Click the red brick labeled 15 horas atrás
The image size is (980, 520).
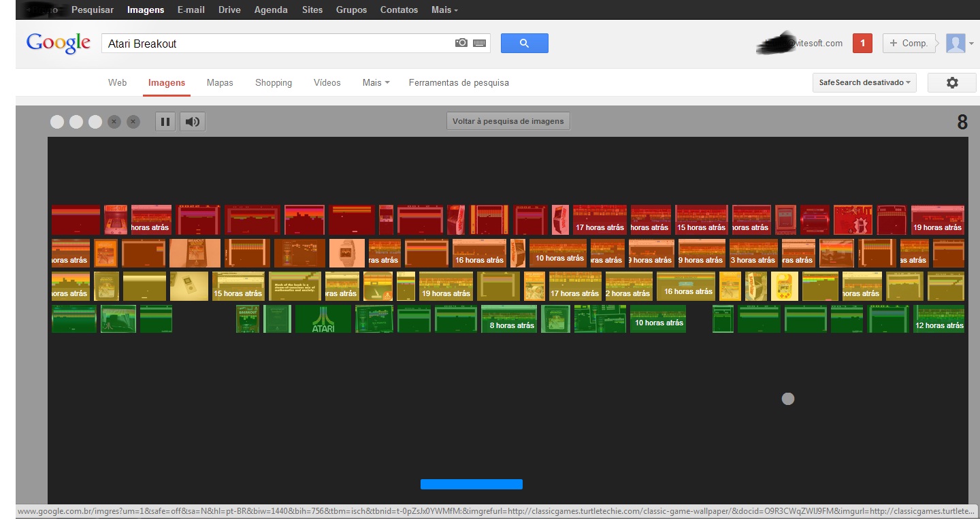(701, 220)
